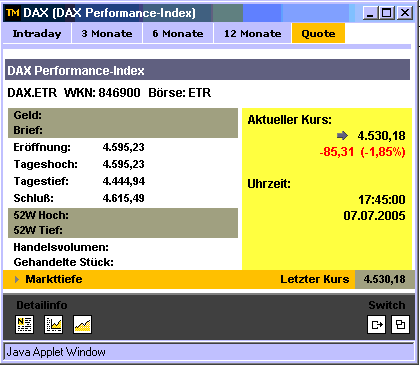Click the window title DAX (DAX Performance-Index)
The width and height of the screenshot is (420, 365).
(109, 13)
